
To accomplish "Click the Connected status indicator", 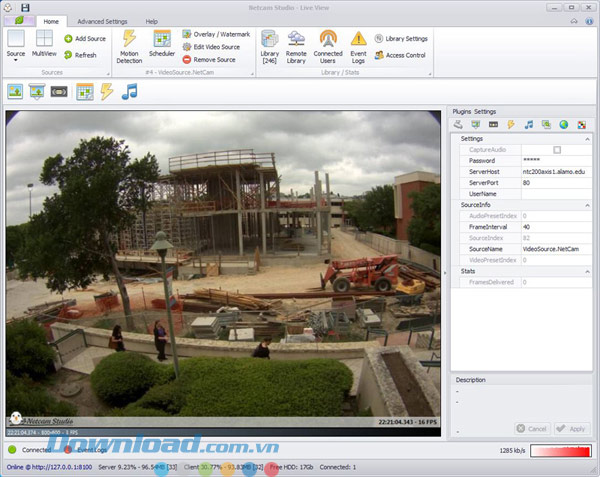I will pyautogui.click(x=30, y=450).
